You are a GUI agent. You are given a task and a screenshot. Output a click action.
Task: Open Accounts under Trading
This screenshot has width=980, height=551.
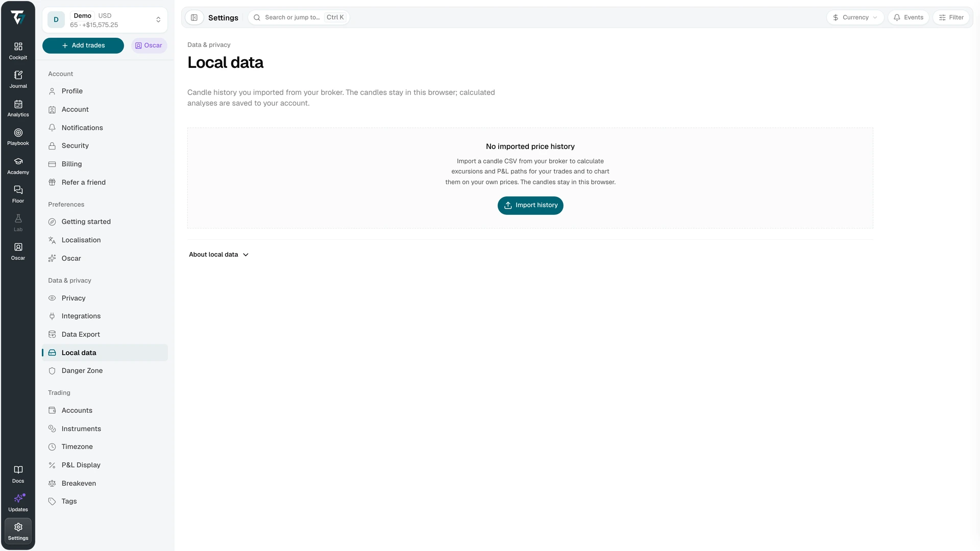click(x=105, y=411)
